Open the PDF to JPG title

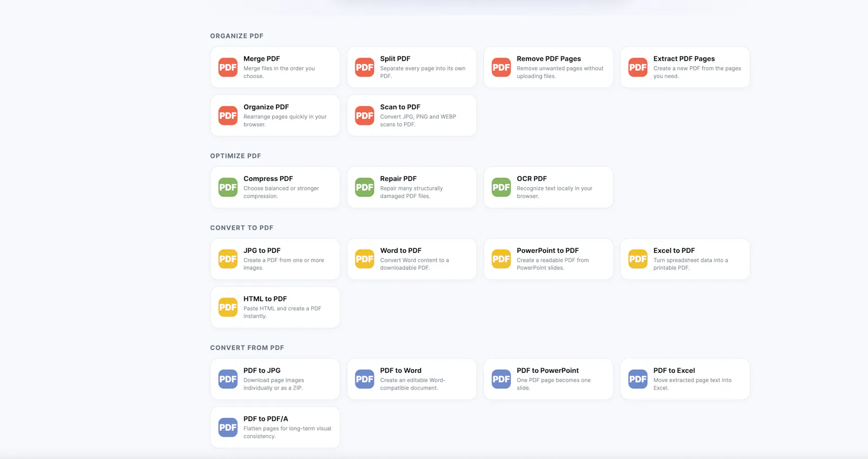point(262,371)
